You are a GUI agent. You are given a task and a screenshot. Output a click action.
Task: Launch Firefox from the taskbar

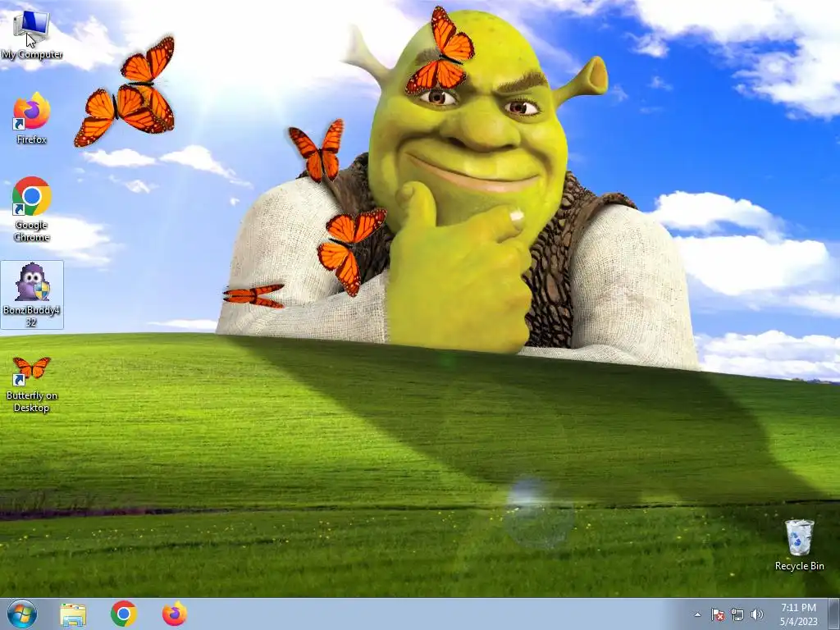tap(175, 614)
